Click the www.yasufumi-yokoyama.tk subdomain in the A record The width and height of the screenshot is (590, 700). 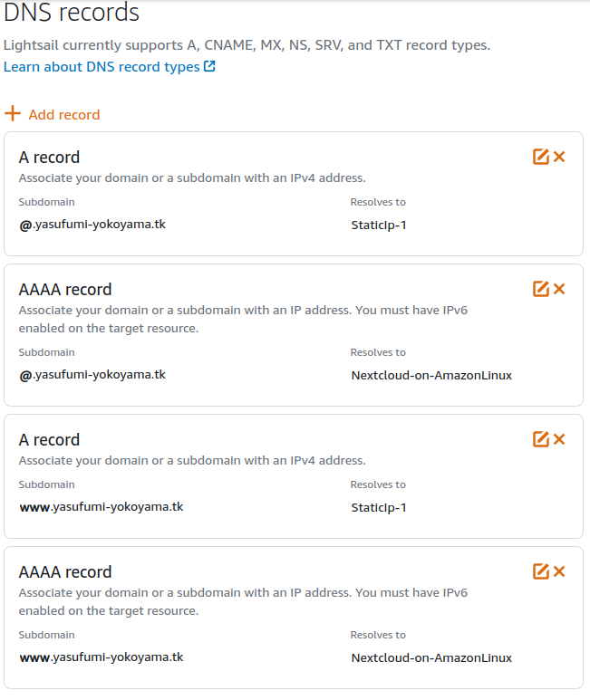pyautogui.click(x=102, y=507)
